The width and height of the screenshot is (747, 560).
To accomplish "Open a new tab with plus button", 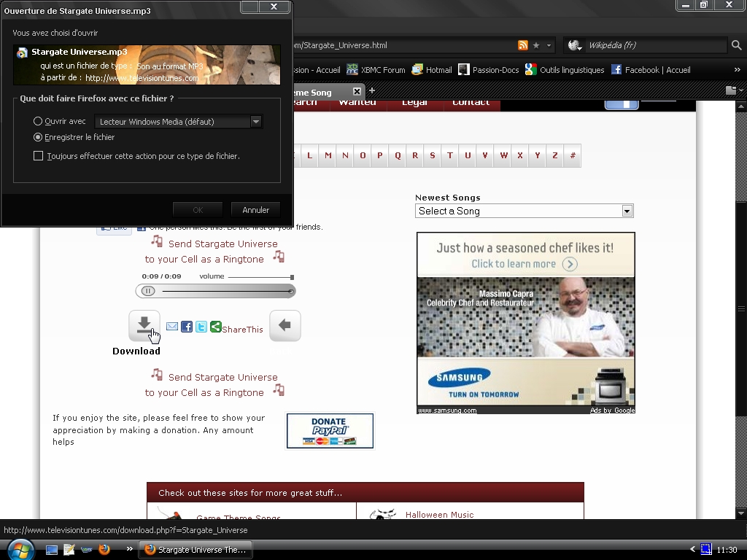I will [372, 90].
